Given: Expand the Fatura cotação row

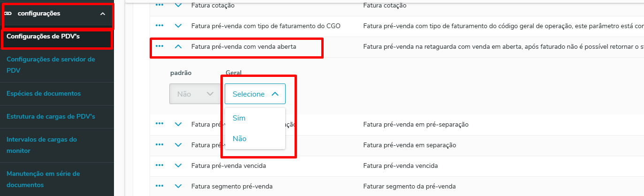Looking at the screenshot, I should pos(178,5).
